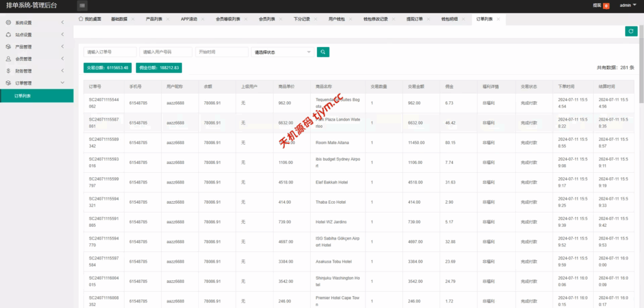Switch to the 会员列表 tab
644x308 pixels.
click(x=267, y=19)
